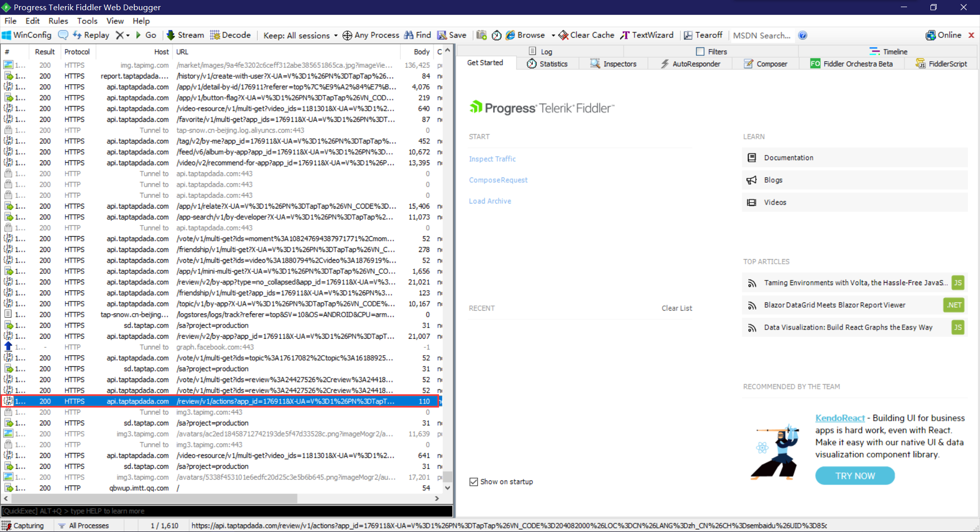Image resolution: width=980 pixels, height=532 pixels.
Task: Toggle the Filters tab checkbox
Action: coord(700,52)
